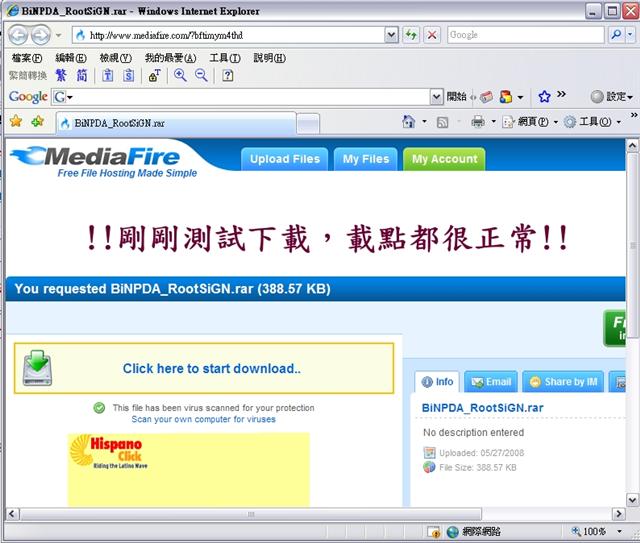
Task: Click the blue star bookmark icon
Action: click(x=544, y=97)
